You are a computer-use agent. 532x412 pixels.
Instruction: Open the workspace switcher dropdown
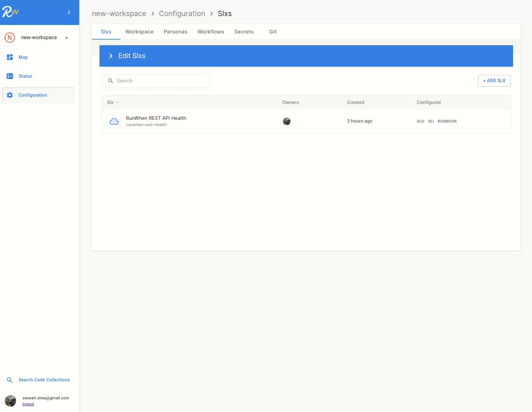tap(66, 38)
